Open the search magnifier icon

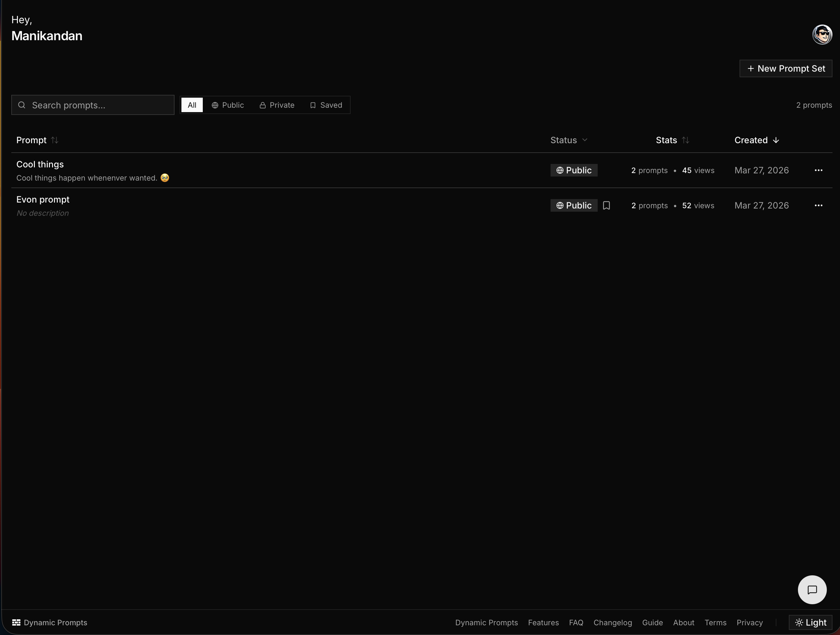point(22,105)
